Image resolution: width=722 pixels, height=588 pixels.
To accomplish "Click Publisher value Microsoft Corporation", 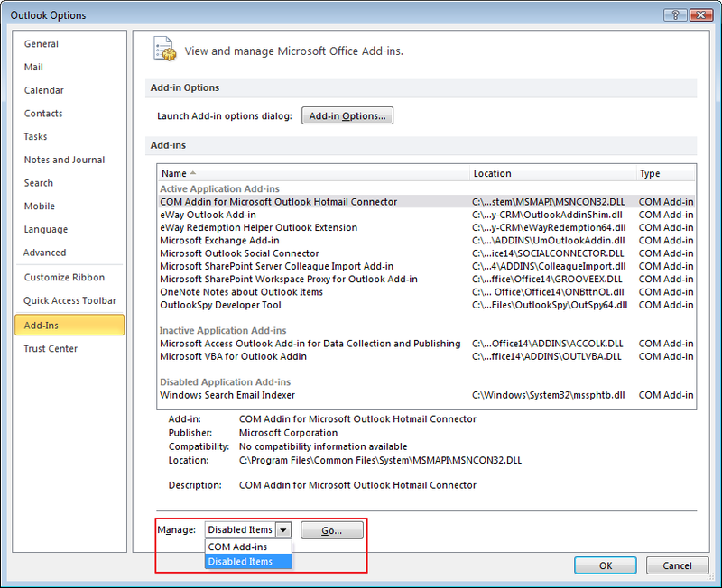I will [x=288, y=433].
